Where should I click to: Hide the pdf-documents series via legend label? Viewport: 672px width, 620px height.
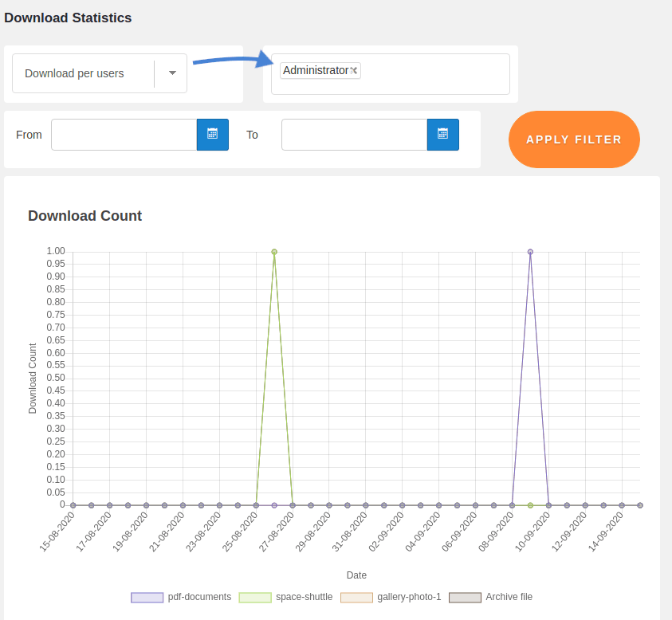pos(199,597)
